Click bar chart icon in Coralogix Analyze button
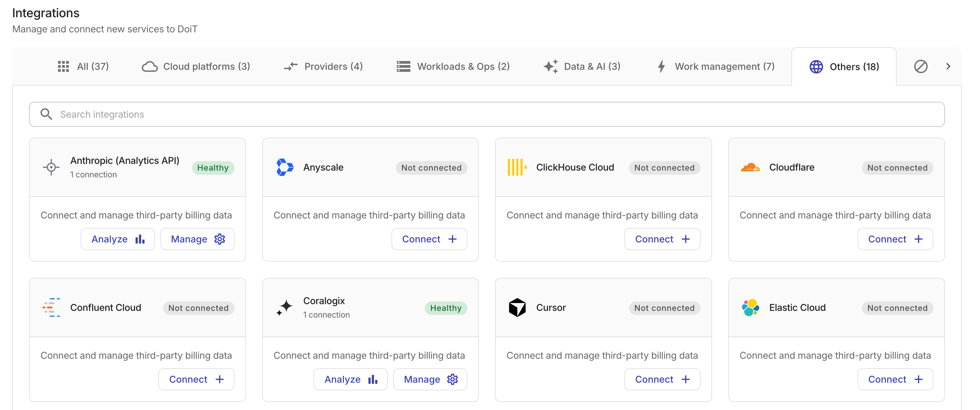980x410 pixels. click(x=373, y=379)
